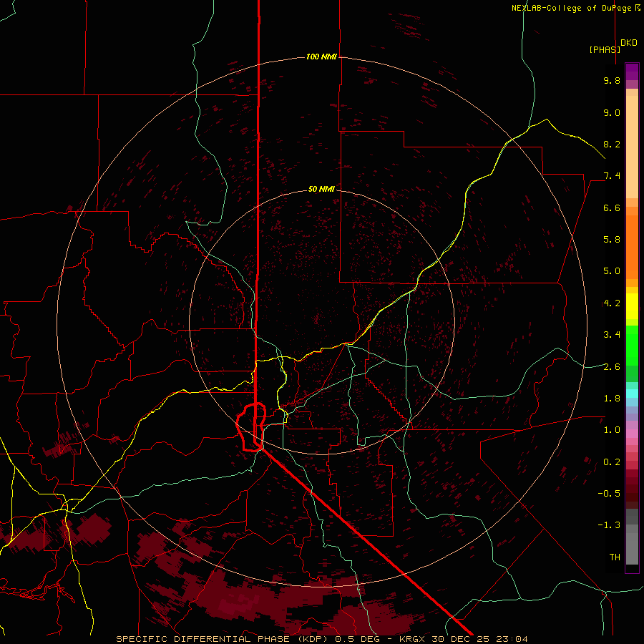
Task: Click the 2.6 value on the color scale
Action: tap(612, 367)
